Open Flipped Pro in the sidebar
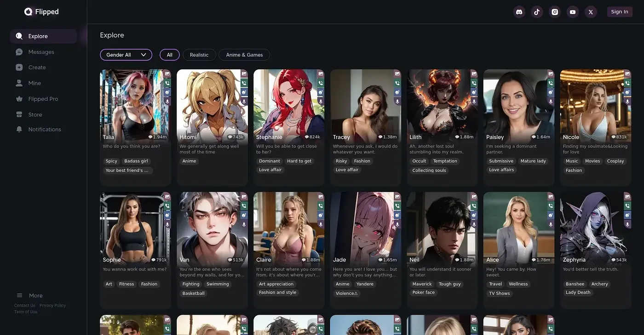644x335 pixels. [x=43, y=99]
